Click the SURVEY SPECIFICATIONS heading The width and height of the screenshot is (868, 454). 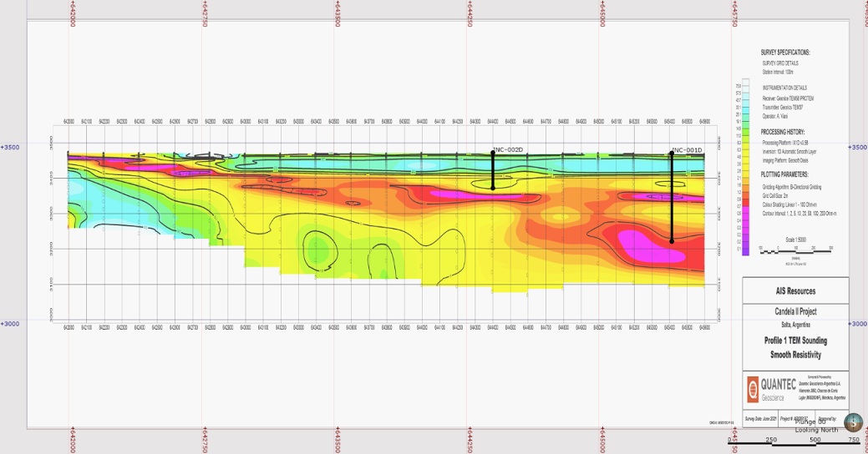[x=785, y=53]
